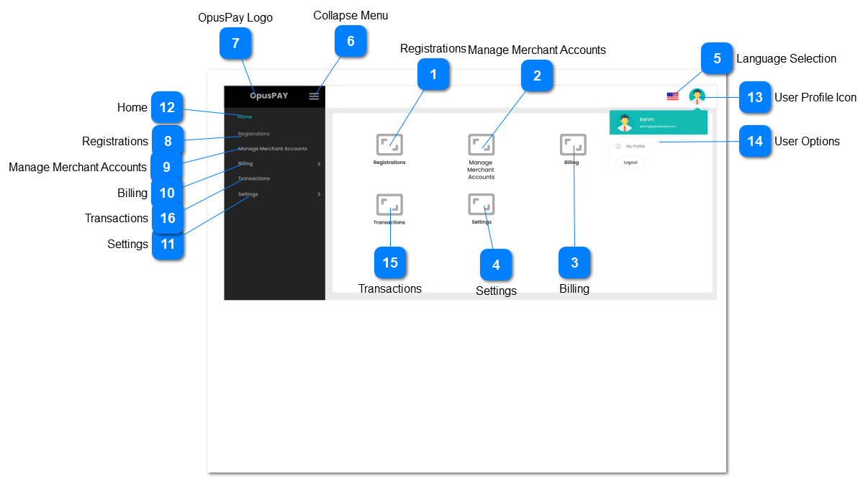Screen dimensions: 868x479
Task: Open the Transactions dashboard tile icon
Action: [389, 205]
